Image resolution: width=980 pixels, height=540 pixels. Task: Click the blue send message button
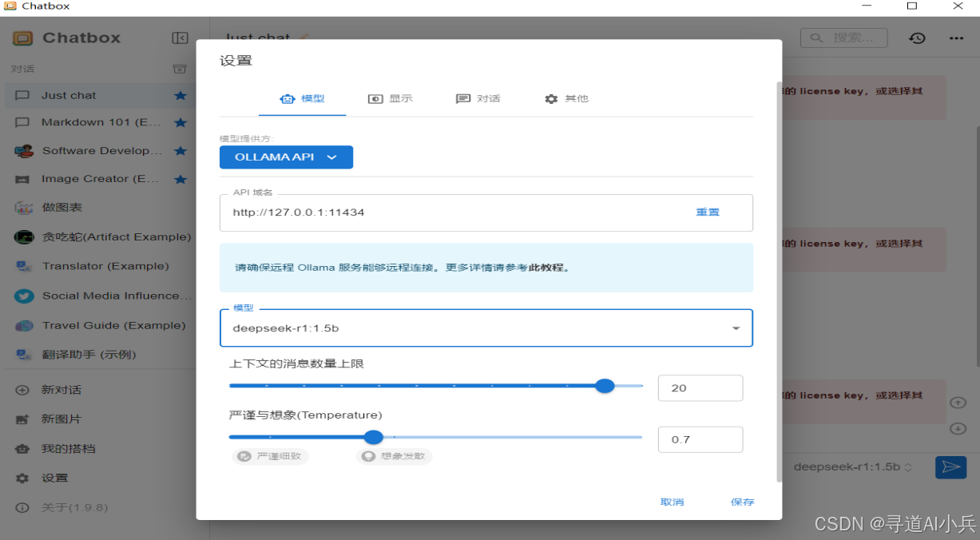(950, 467)
